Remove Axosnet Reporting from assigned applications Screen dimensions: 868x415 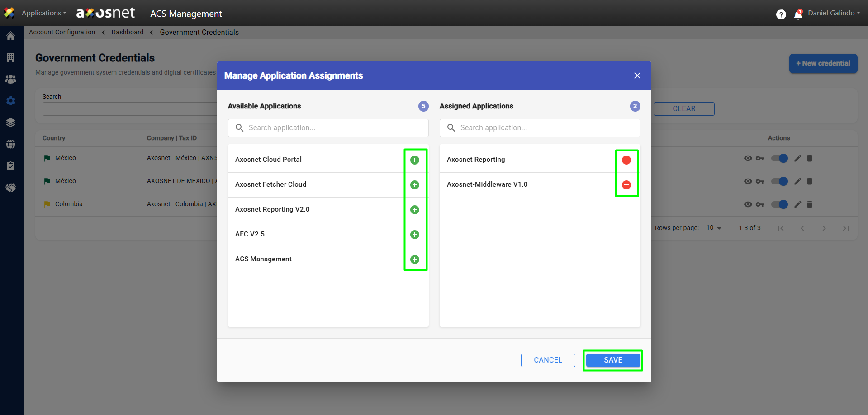click(x=626, y=160)
